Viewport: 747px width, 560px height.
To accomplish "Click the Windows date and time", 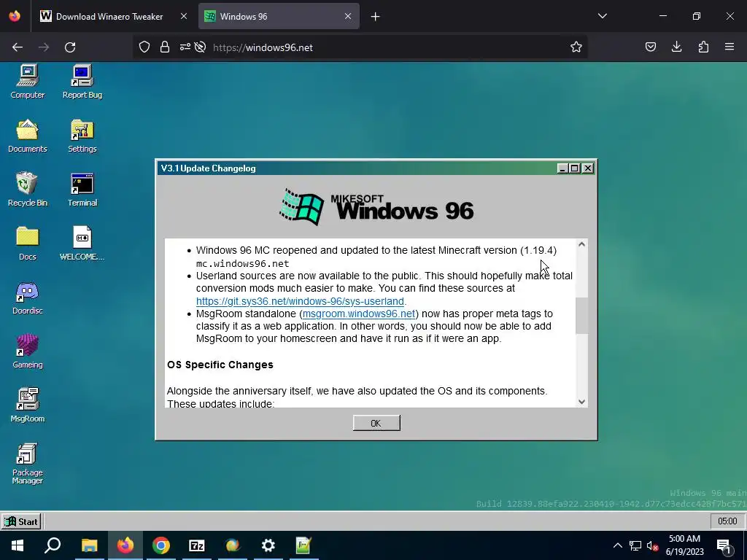I will tap(684, 545).
